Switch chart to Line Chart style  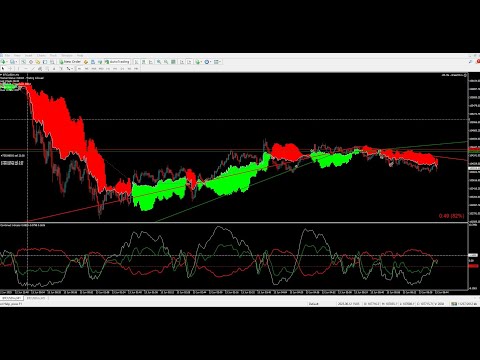tap(151, 62)
